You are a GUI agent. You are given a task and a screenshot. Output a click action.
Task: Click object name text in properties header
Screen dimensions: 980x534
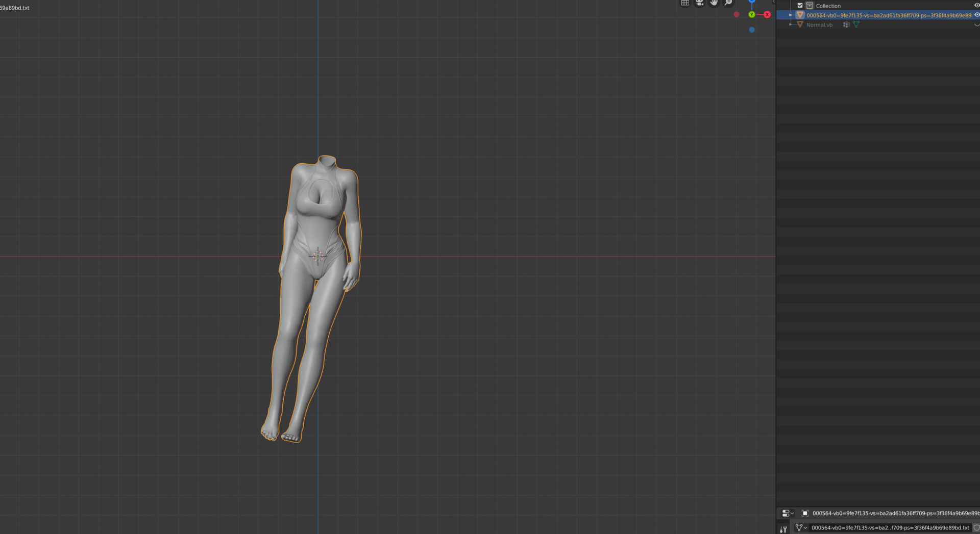click(x=896, y=513)
